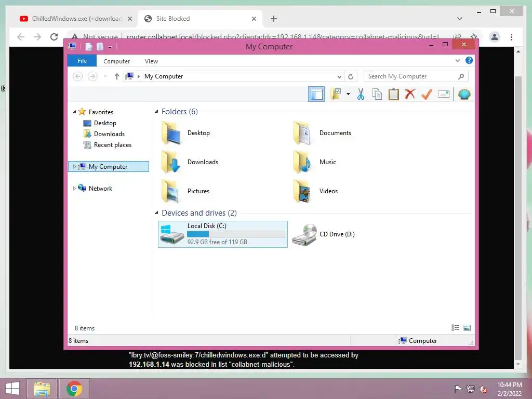Open File Explorer from taskbar
The height and width of the screenshot is (399, 532).
[x=42, y=389]
